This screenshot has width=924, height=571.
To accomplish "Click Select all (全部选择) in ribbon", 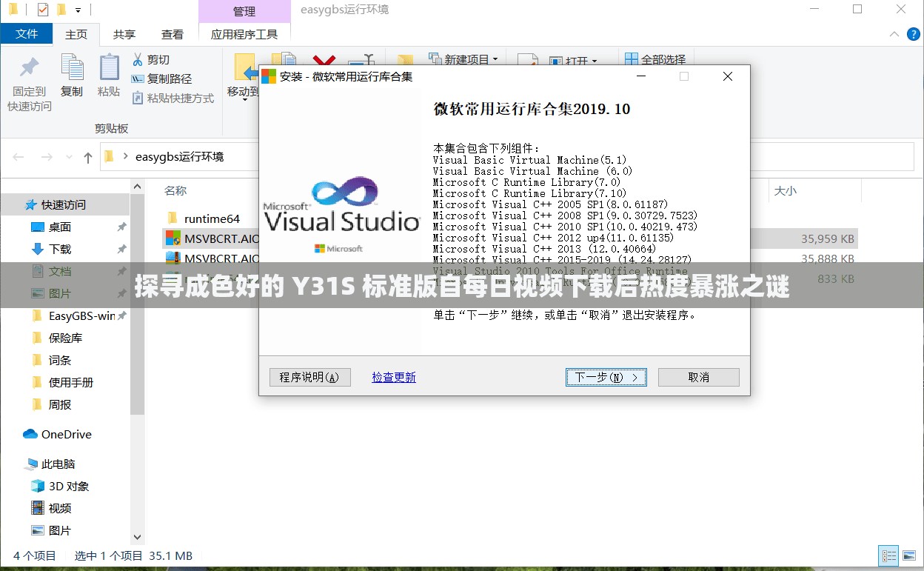I will pyautogui.click(x=655, y=59).
